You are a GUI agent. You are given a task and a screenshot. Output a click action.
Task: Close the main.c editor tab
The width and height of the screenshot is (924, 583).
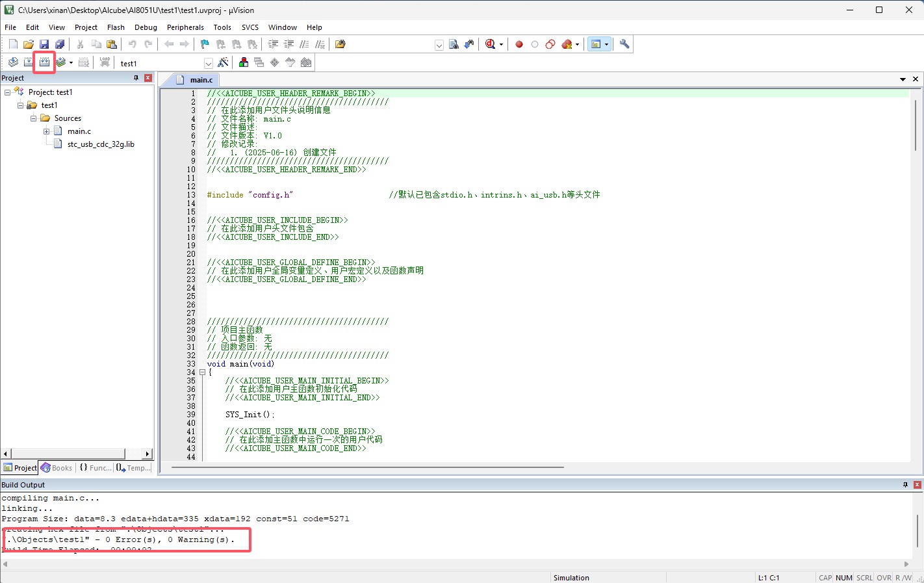(x=916, y=79)
